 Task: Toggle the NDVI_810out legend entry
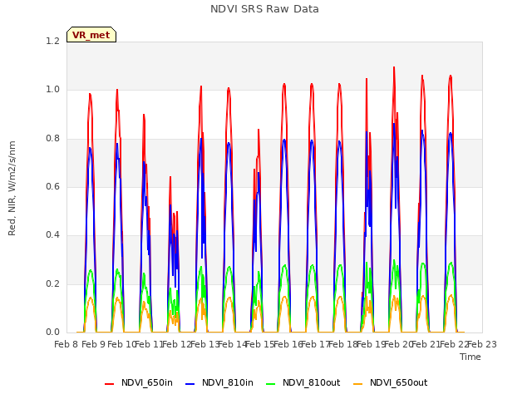[303, 383]
